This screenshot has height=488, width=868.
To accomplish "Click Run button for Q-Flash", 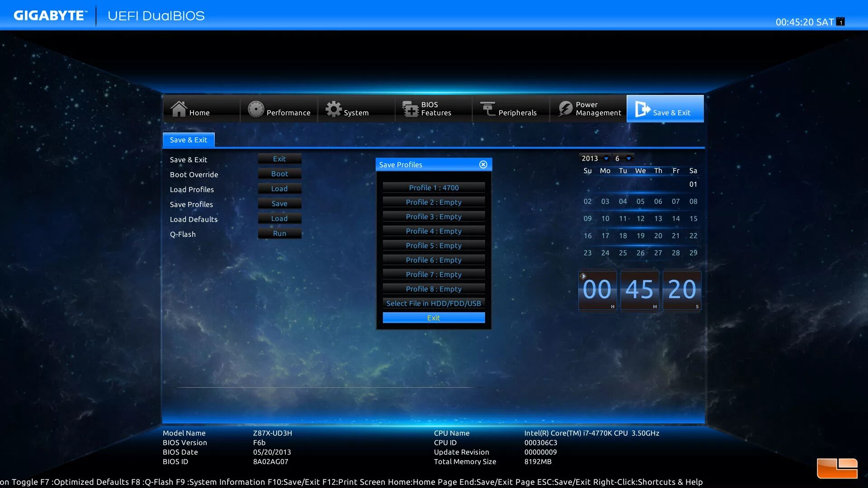I will click(279, 234).
